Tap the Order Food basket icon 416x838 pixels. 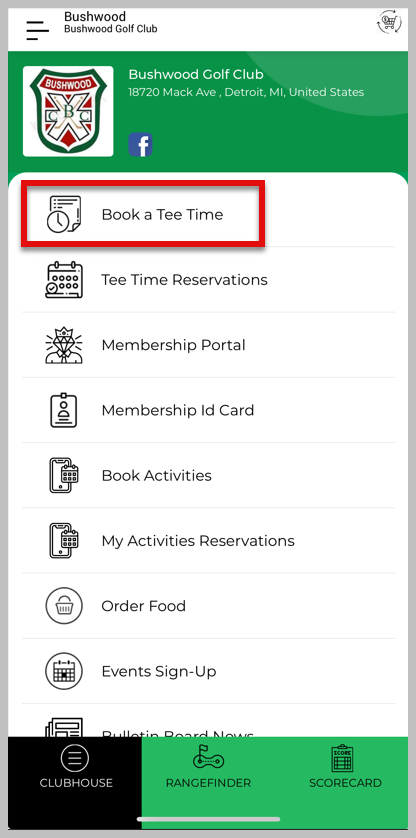(64, 606)
